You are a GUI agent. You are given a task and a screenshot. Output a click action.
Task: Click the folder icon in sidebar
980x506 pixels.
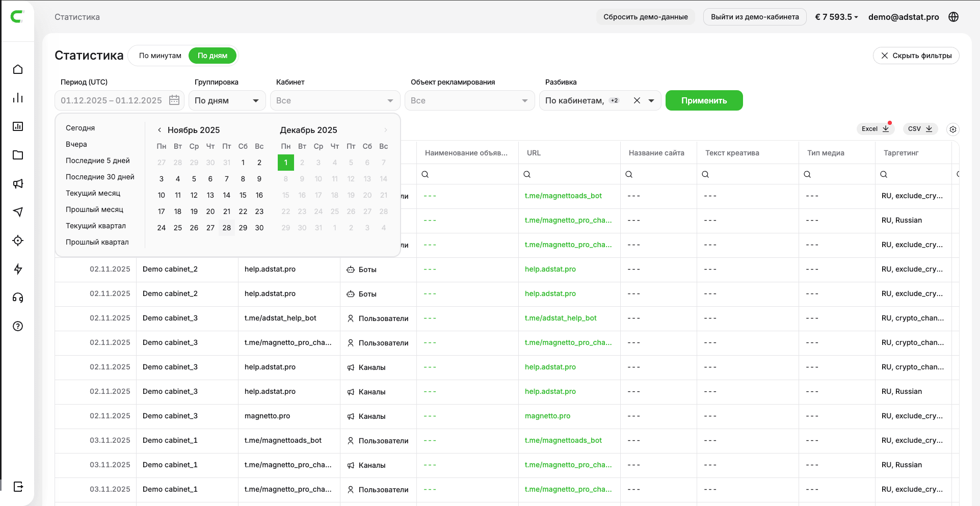[18, 155]
